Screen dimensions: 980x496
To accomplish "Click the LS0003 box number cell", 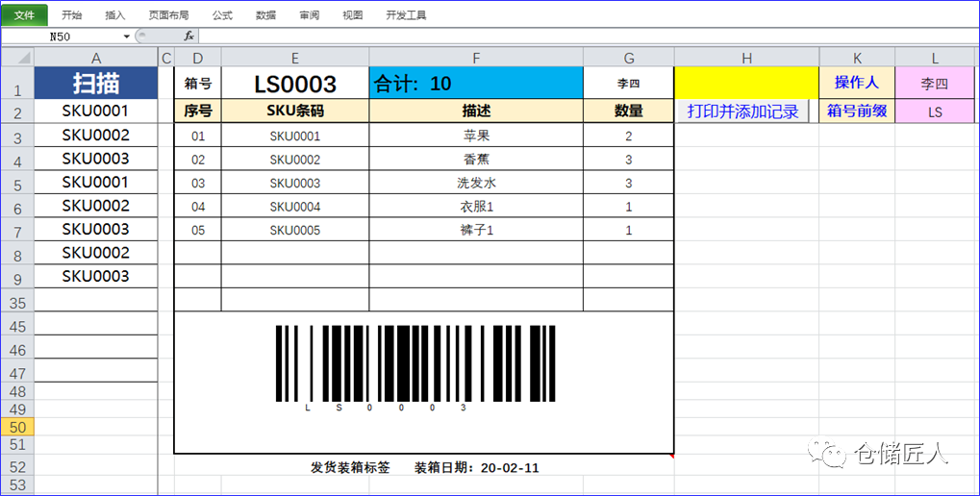I will tap(295, 83).
